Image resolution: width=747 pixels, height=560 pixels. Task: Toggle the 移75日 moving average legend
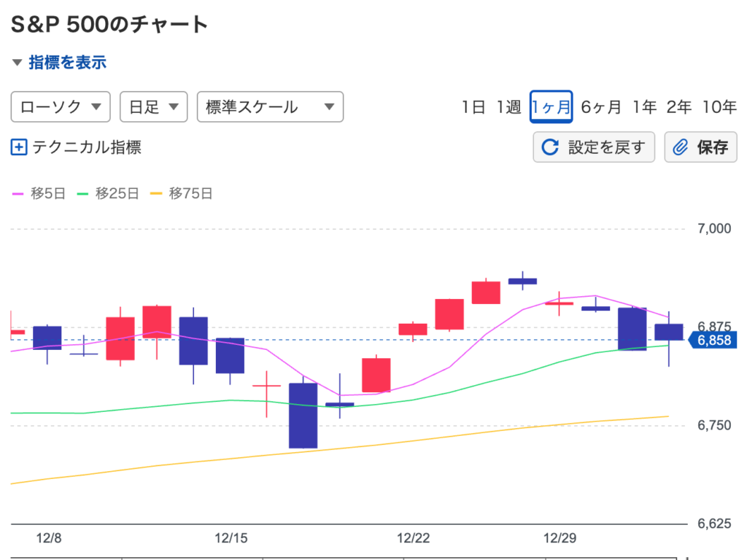(181, 193)
